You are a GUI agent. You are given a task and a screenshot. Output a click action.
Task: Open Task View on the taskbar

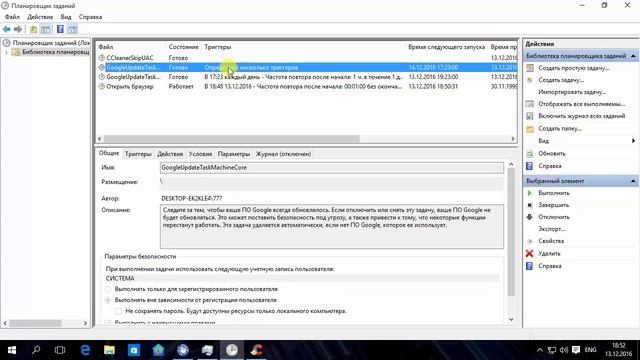coord(60,350)
